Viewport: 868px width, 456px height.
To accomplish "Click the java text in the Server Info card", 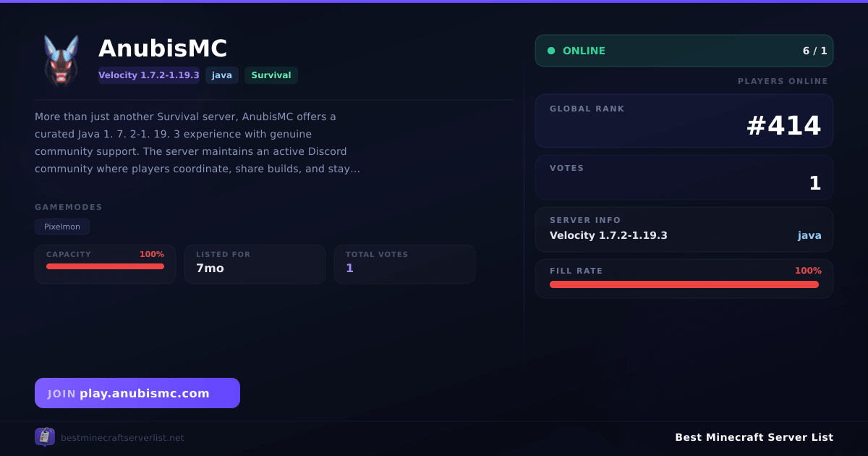I will click(x=809, y=235).
